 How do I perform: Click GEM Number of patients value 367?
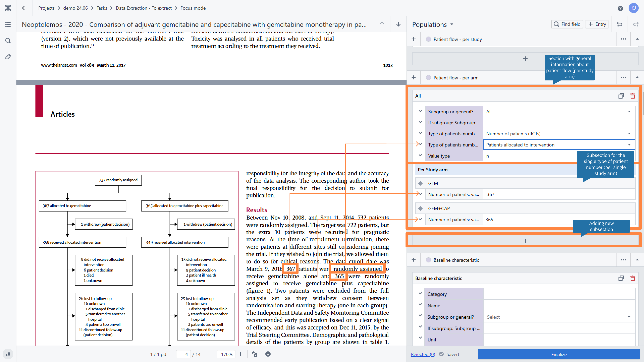tap(559, 194)
